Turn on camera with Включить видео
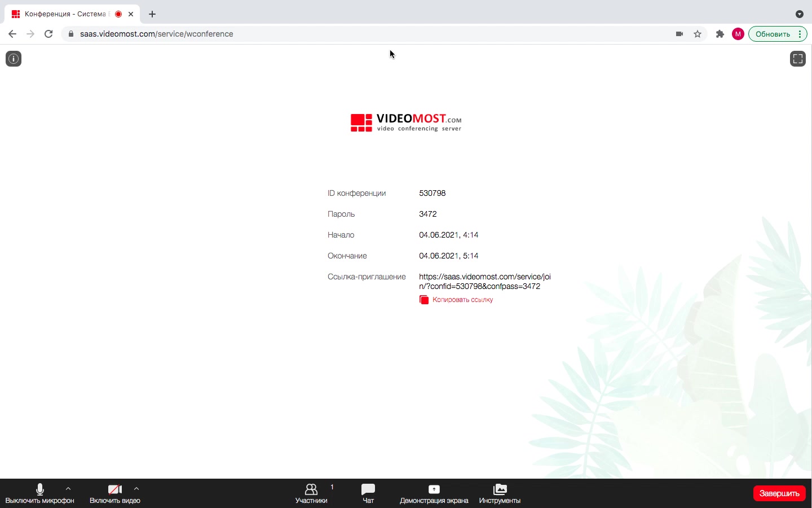The image size is (812, 508). tap(115, 493)
